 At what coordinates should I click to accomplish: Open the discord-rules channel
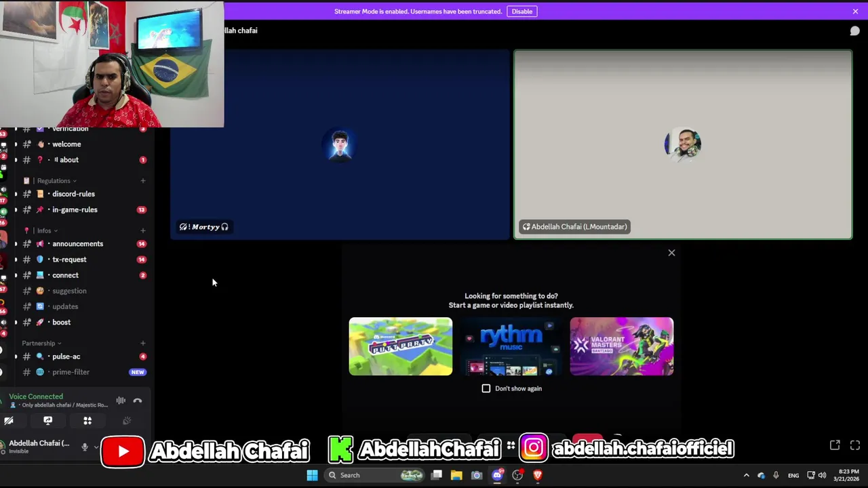coord(81,194)
